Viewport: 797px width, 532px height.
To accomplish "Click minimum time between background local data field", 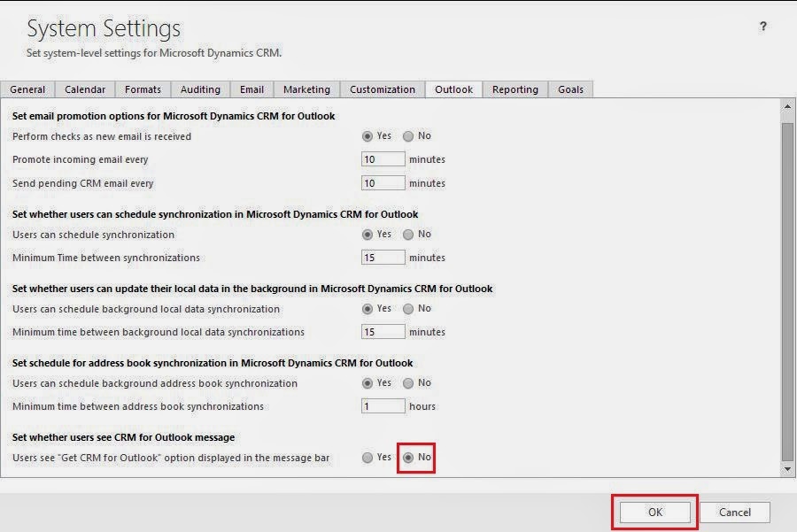I will 383,332.
